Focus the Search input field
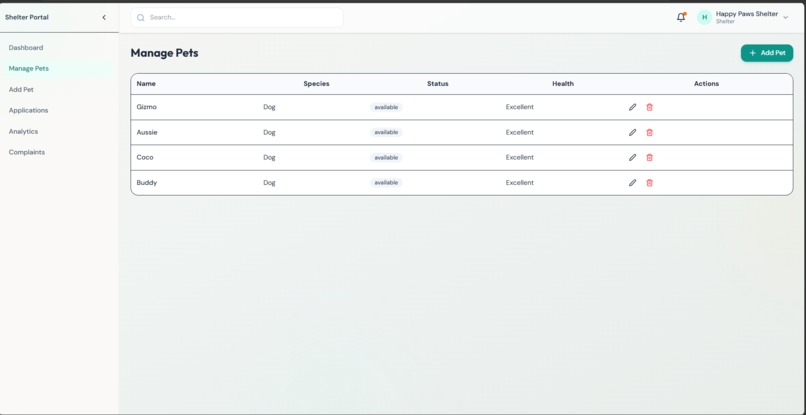 (237, 17)
